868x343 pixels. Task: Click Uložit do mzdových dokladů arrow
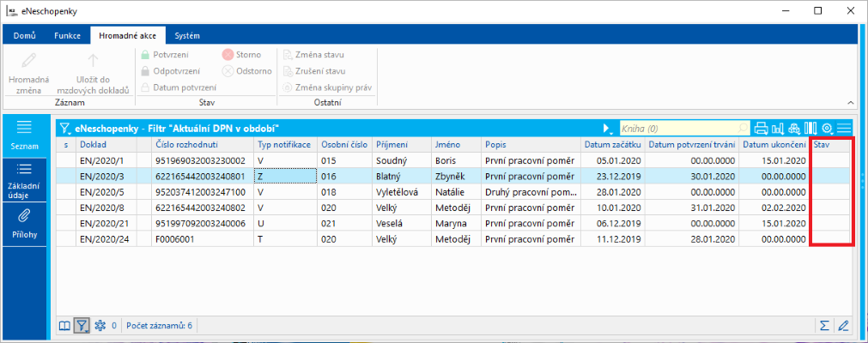[93, 61]
